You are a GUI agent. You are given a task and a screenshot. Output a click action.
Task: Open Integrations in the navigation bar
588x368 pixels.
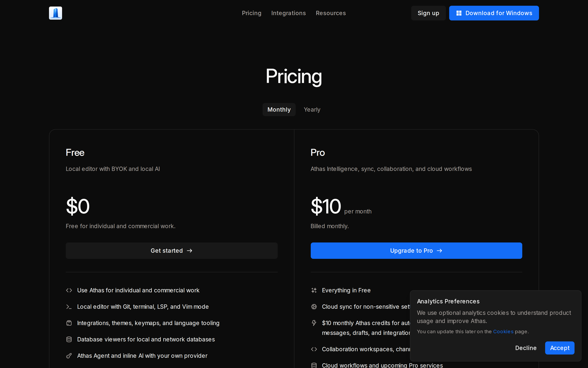[288, 13]
